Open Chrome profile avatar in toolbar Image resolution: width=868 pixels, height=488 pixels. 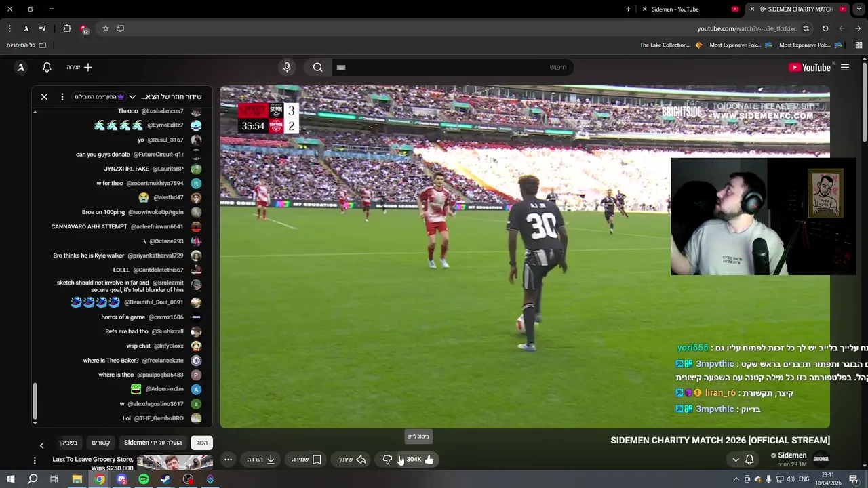pyautogui.click(x=26, y=28)
